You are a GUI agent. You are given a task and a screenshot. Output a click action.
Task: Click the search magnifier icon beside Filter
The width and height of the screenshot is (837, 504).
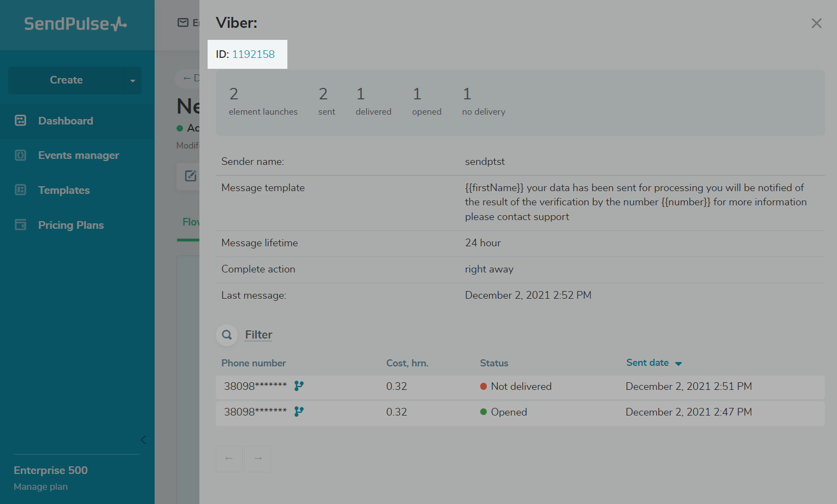227,335
